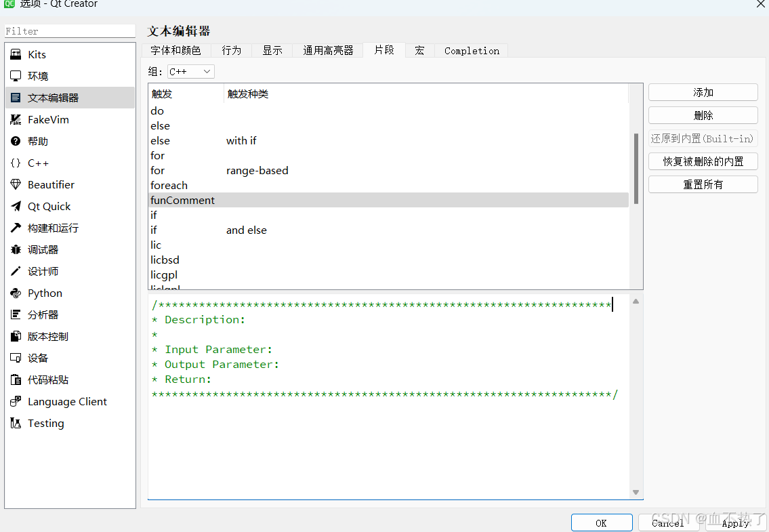The width and height of the screenshot is (769, 532).
Task: Click the 'Input Parameter:' line in editor
Action: [212, 350]
